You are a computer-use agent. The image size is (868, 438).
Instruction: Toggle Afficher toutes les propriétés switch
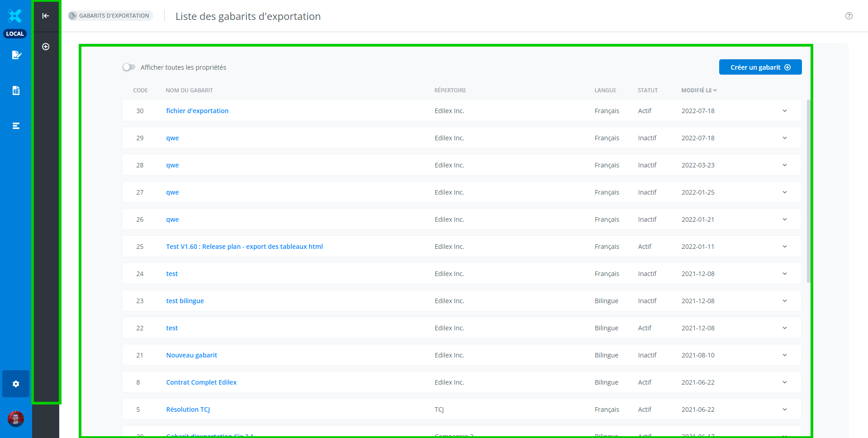click(129, 67)
